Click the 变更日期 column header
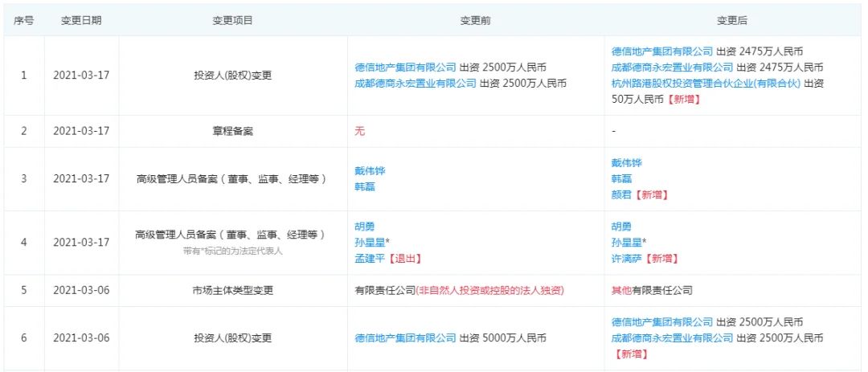 pyautogui.click(x=81, y=20)
